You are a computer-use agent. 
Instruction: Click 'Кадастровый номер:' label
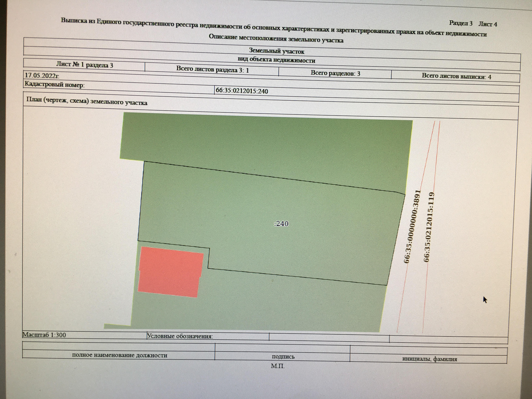[x=54, y=84]
